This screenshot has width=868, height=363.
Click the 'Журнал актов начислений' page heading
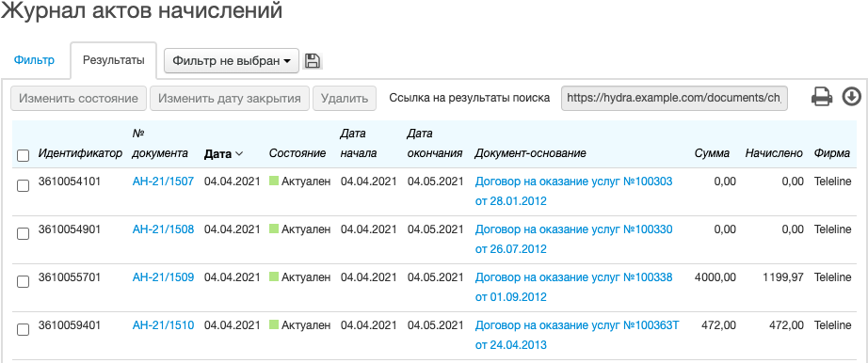(x=142, y=10)
